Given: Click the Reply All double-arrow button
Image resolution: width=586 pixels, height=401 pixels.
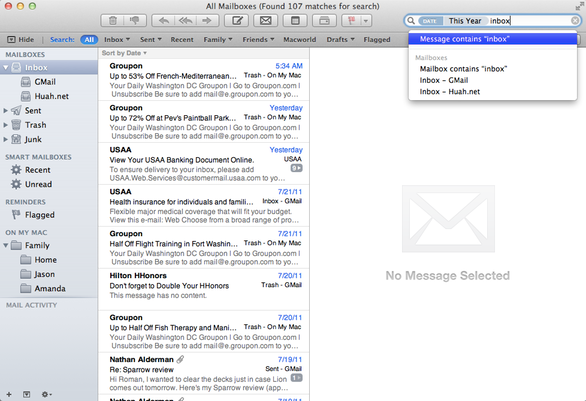Looking at the screenshot, I should click(185, 21).
